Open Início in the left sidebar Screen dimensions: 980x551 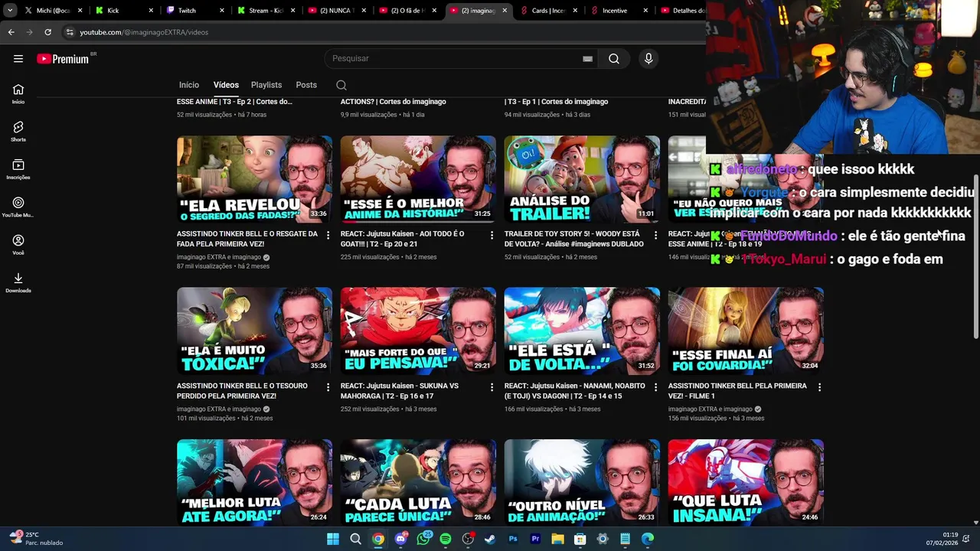[x=18, y=94]
